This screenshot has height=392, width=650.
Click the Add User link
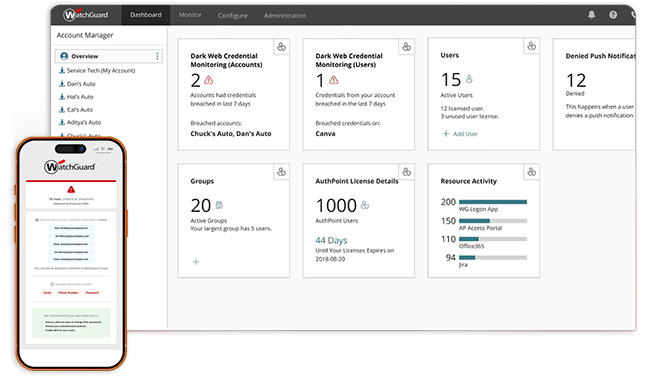(x=460, y=134)
